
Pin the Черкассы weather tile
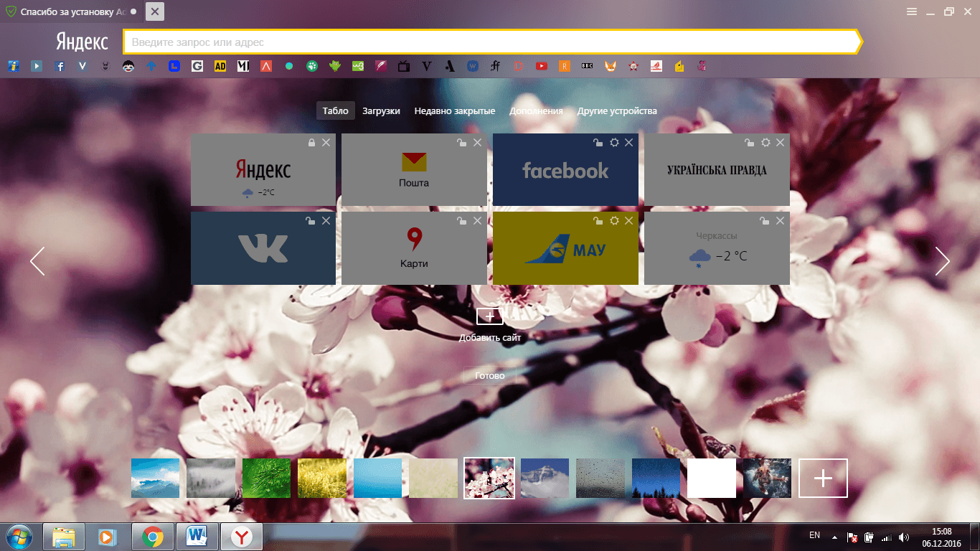point(765,221)
